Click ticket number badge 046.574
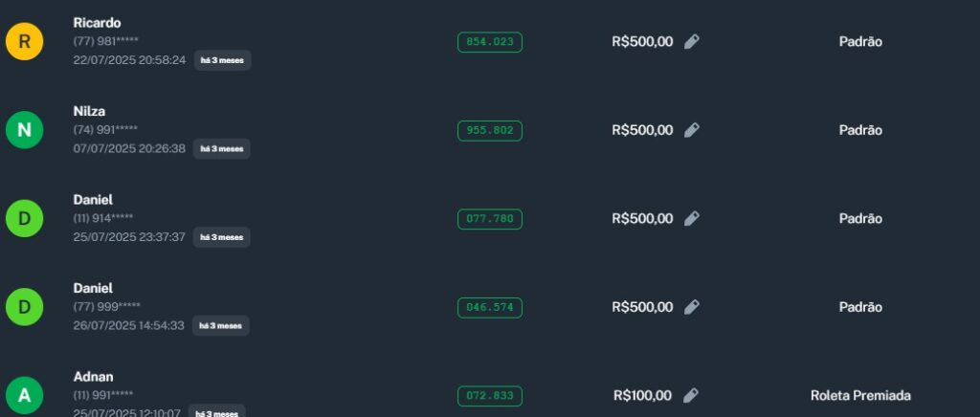Image resolution: width=980 pixels, height=417 pixels. click(x=490, y=307)
